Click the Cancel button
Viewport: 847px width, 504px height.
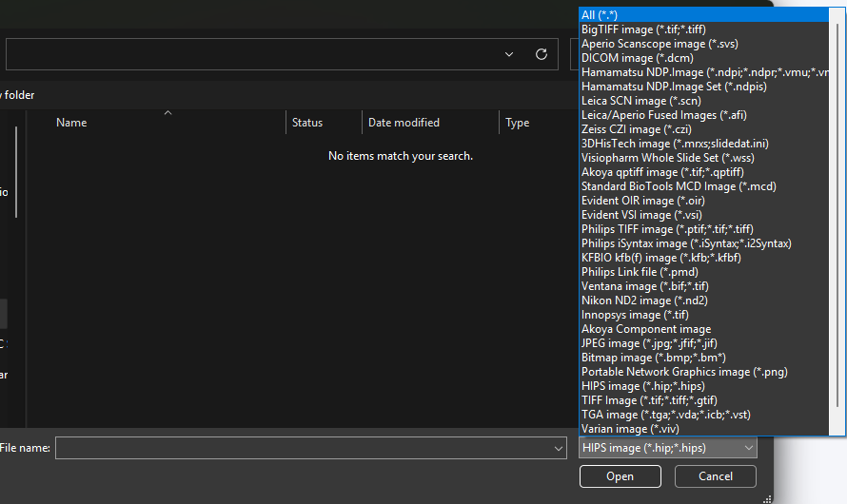point(716,476)
